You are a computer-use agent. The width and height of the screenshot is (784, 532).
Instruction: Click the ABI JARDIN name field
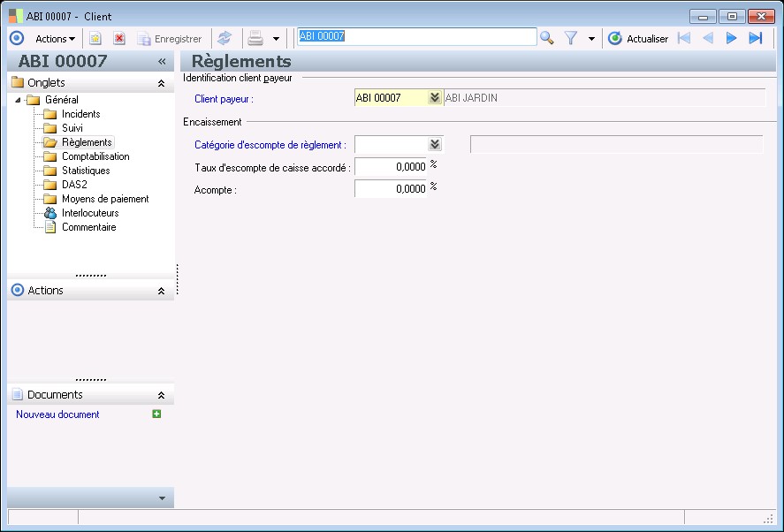tap(605, 98)
